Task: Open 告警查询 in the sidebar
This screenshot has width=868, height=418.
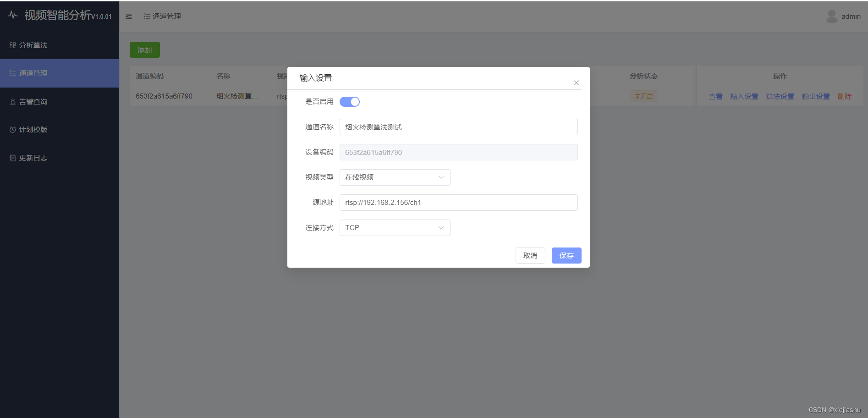Action: click(60, 102)
